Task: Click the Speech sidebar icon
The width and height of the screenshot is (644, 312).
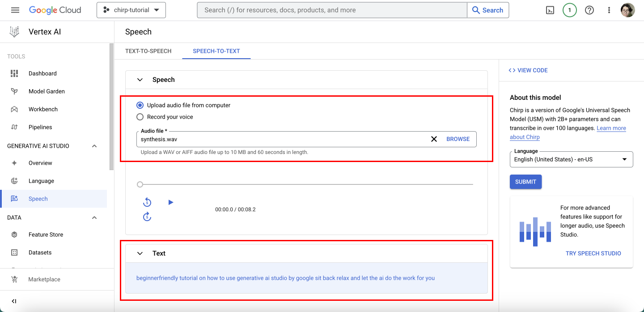Action: (x=14, y=199)
